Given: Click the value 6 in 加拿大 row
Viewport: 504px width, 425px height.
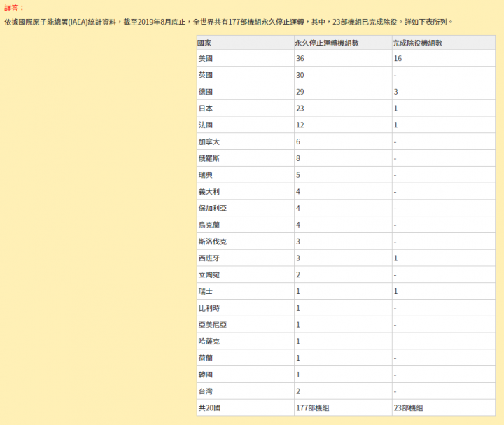Looking at the screenshot, I should pyautogui.click(x=298, y=141).
